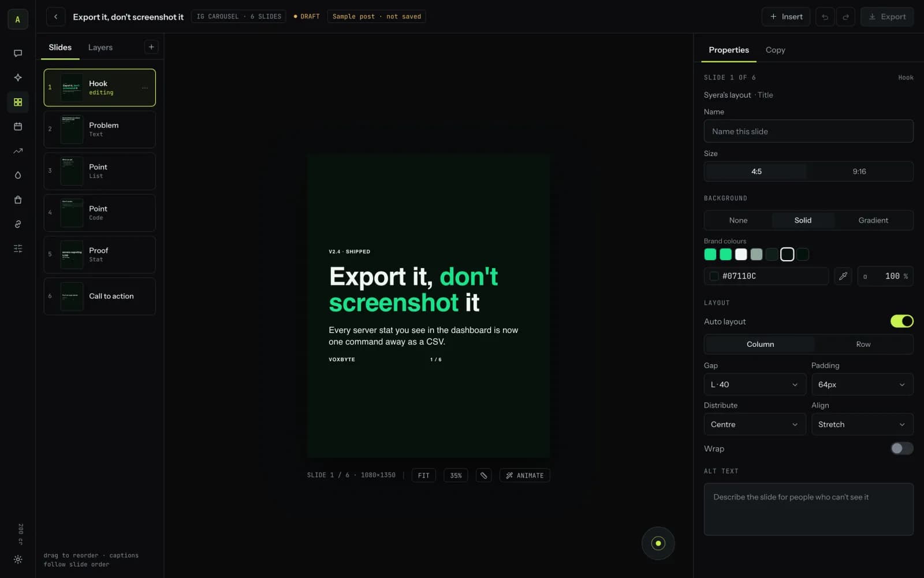The width and height of the screenshot is (924, 578).
Task: Open the Gap dropdown showing L·40
Action: click(755, 385)
